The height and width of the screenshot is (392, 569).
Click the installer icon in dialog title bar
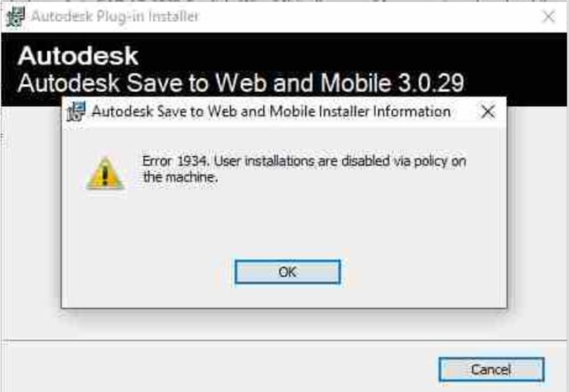76,111
